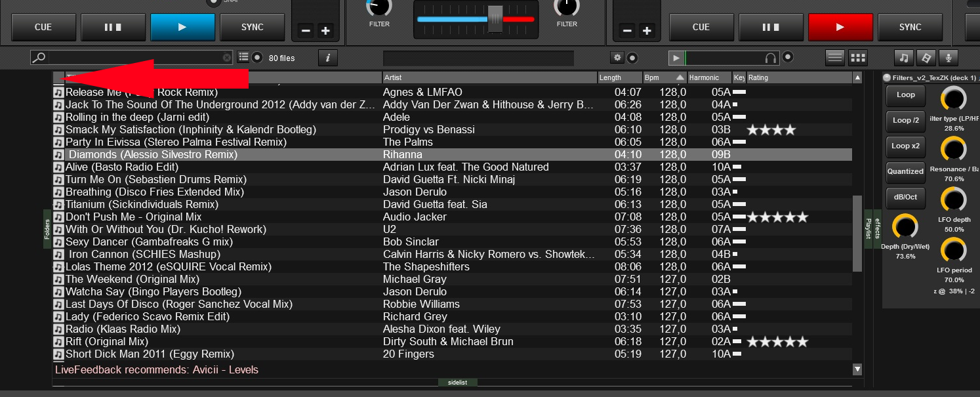Click the note icon beside Rolling in the deep
Image resolution: width=980 pixels, height=397 pixels.
tap(58, 117)
